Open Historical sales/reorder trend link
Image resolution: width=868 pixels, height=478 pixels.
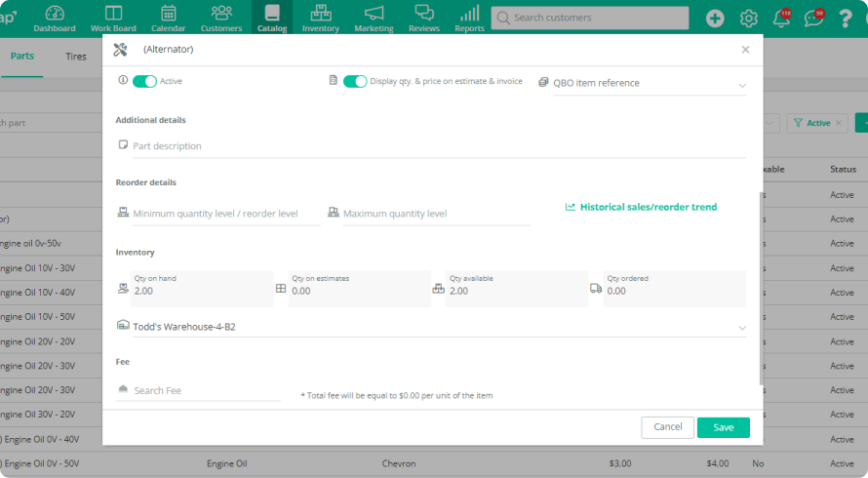tap(648, 207)
